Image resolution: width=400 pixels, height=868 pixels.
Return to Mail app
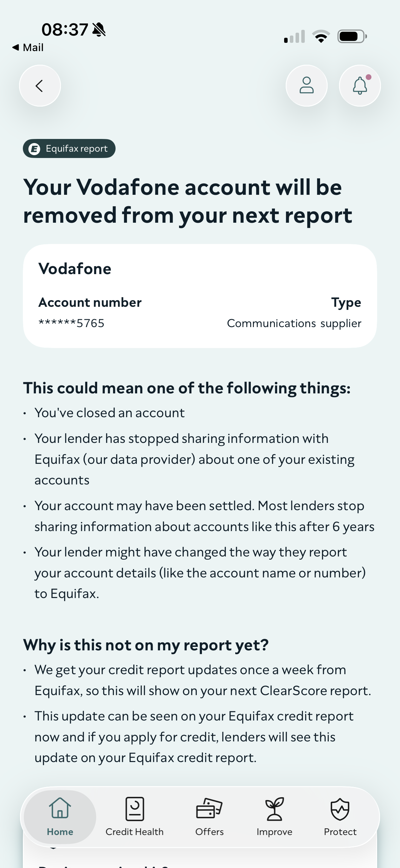pyautogui.click(x=28, y=48)
